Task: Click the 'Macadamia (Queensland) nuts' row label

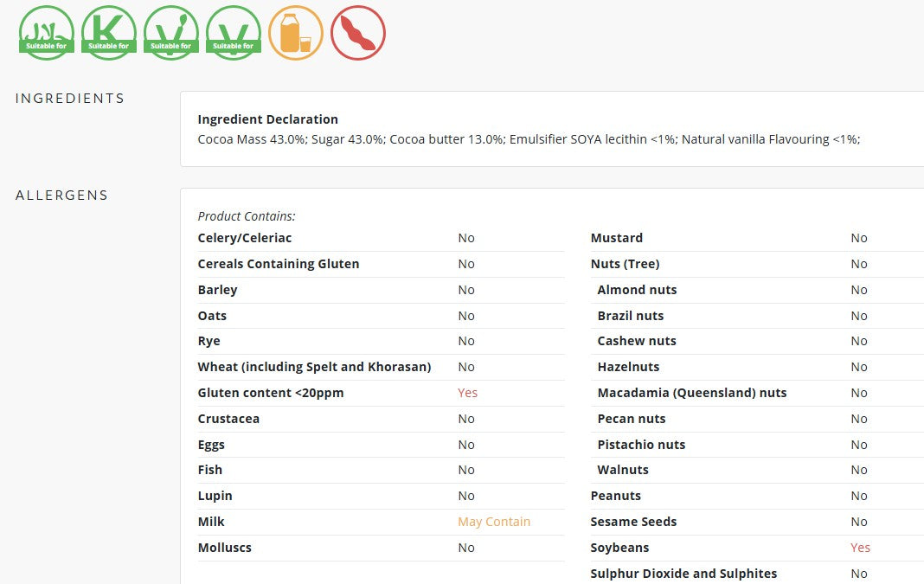Action: [692, 393]
